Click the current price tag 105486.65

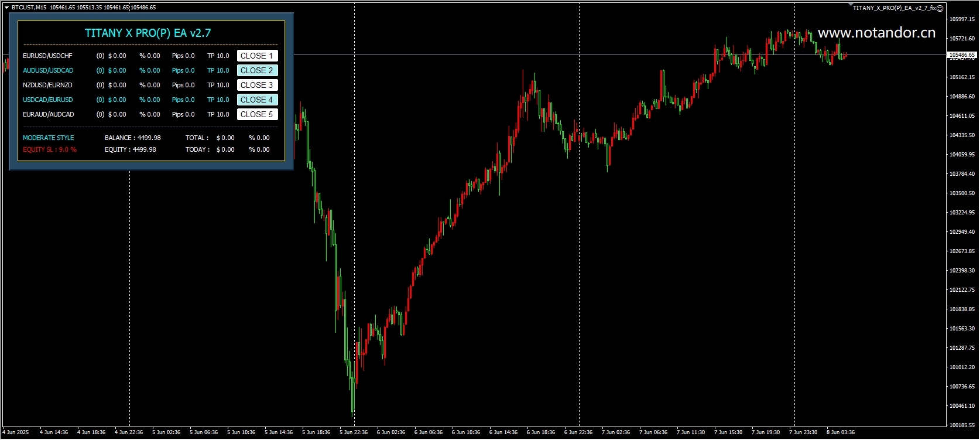pos(962,55)
